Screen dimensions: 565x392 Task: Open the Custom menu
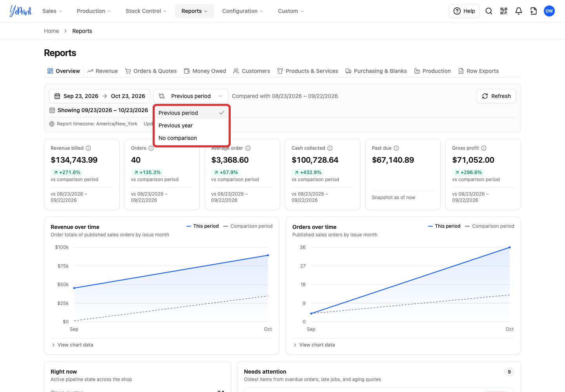coord(291,11)
